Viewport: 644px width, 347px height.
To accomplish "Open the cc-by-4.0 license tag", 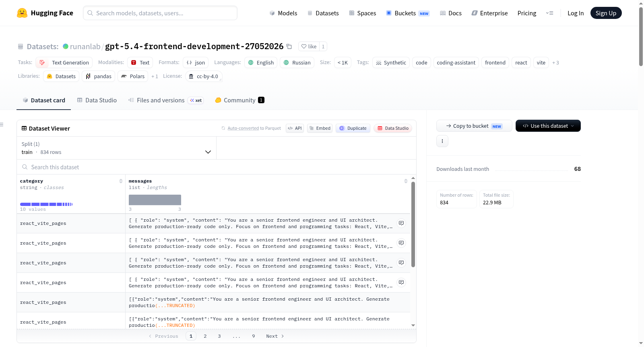I will pos(204,76).
